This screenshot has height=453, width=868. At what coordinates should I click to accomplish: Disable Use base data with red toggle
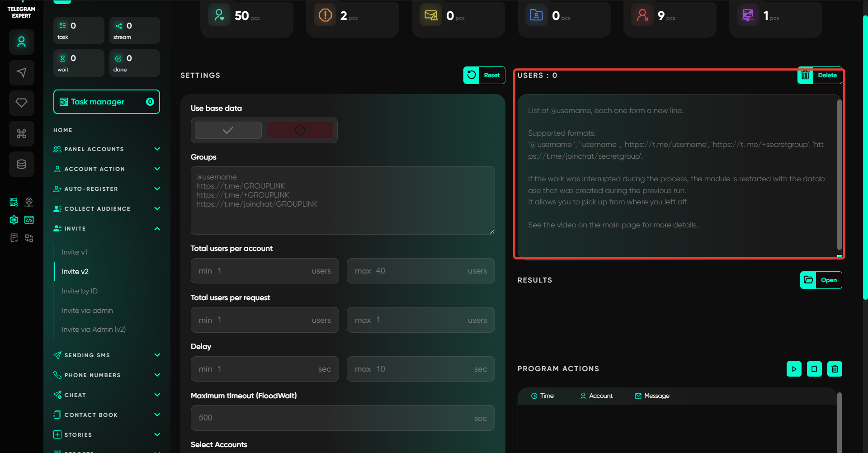click(300, 130)
